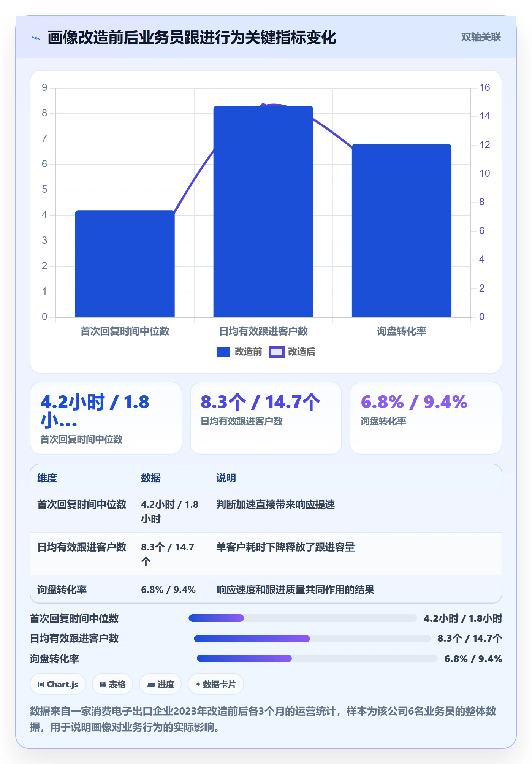Select the 日均有效跟进客户数 bar in the chart
The image size is (532, 764).
pos(263,211)
